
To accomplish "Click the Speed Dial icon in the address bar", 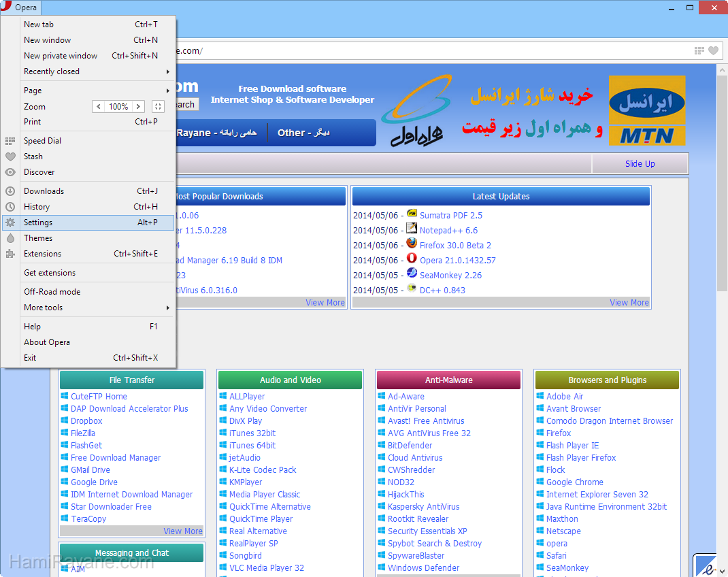I will [699, 50].
